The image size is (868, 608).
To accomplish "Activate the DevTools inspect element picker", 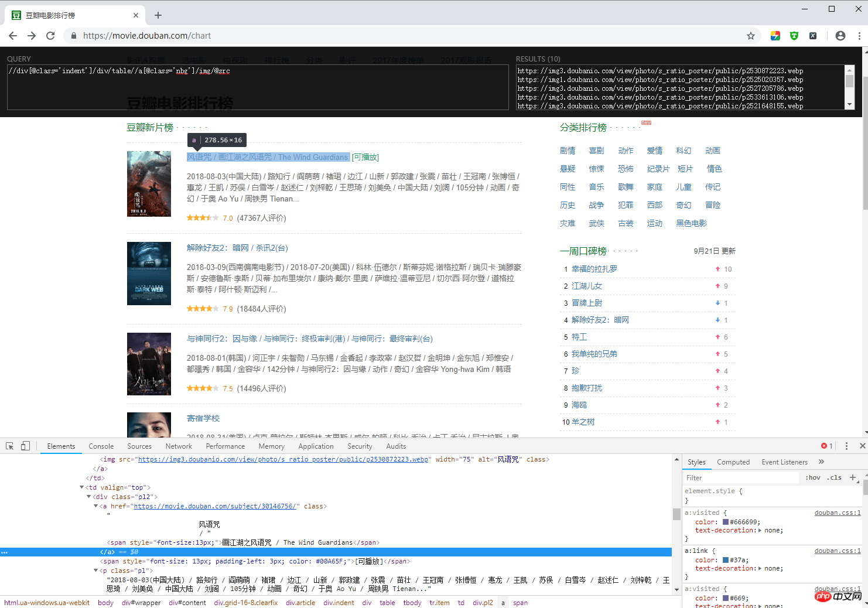I will coord(10,446).
